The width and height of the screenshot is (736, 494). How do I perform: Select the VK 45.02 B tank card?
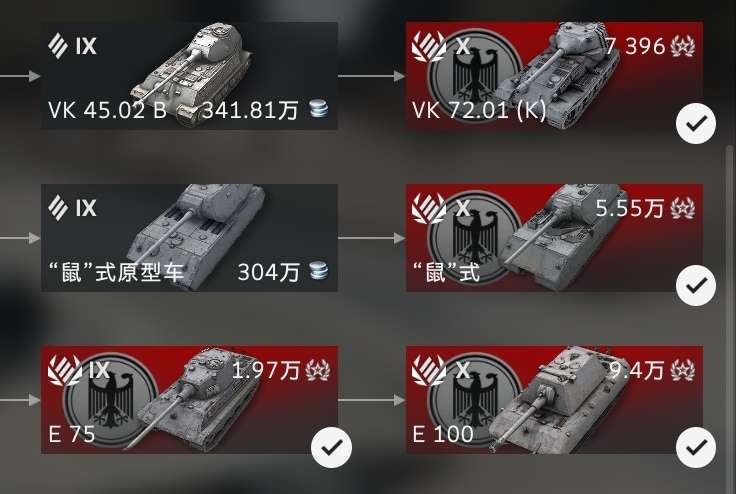pos(189,76)
